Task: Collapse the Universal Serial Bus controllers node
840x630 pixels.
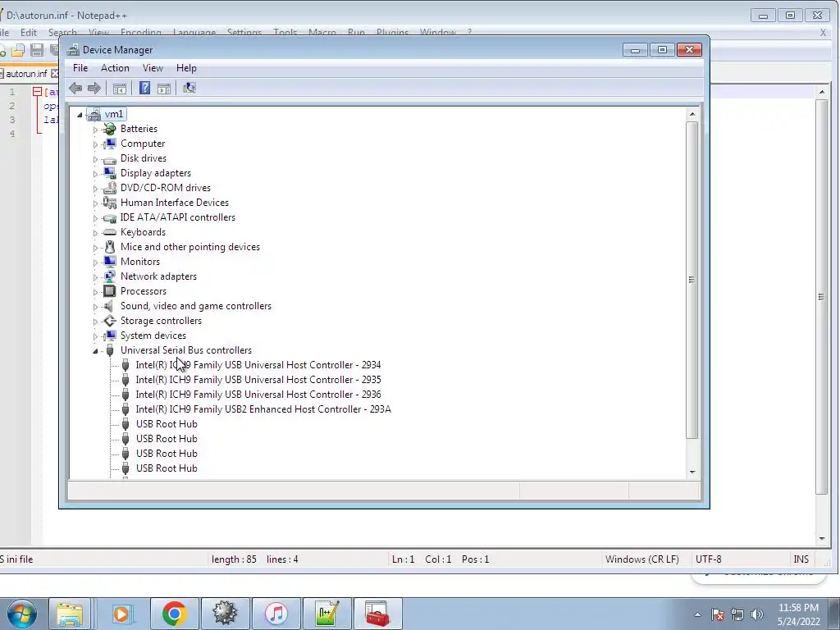Action: coord(95,351)
